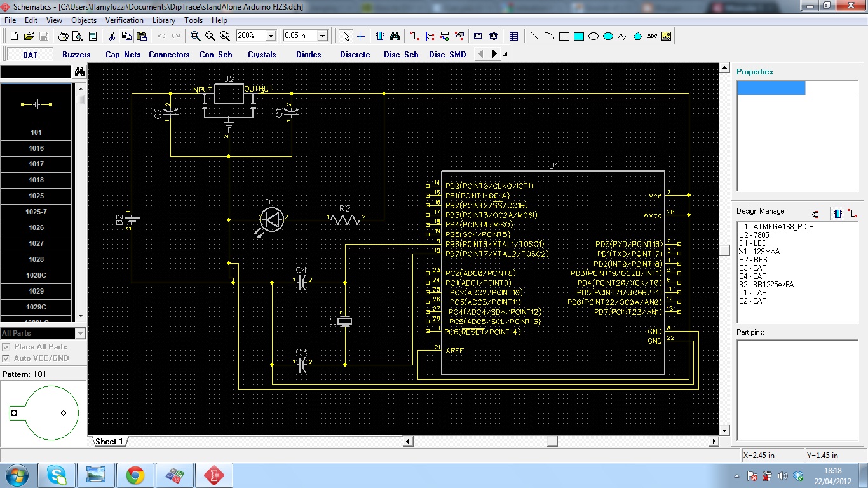Click the Insert Table grid icon
The height and width of the screenshot is (488, 868).
(513, 36)
